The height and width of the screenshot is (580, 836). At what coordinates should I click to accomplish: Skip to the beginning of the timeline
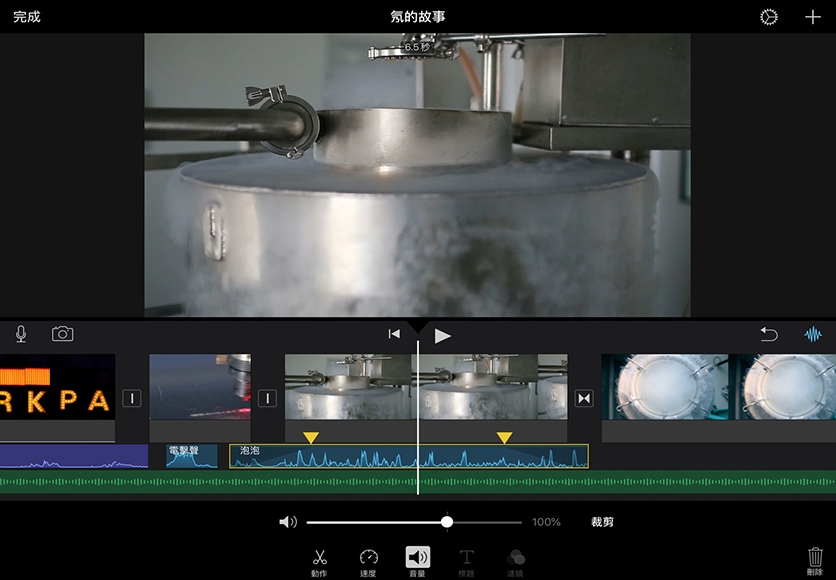pos(394,334)
